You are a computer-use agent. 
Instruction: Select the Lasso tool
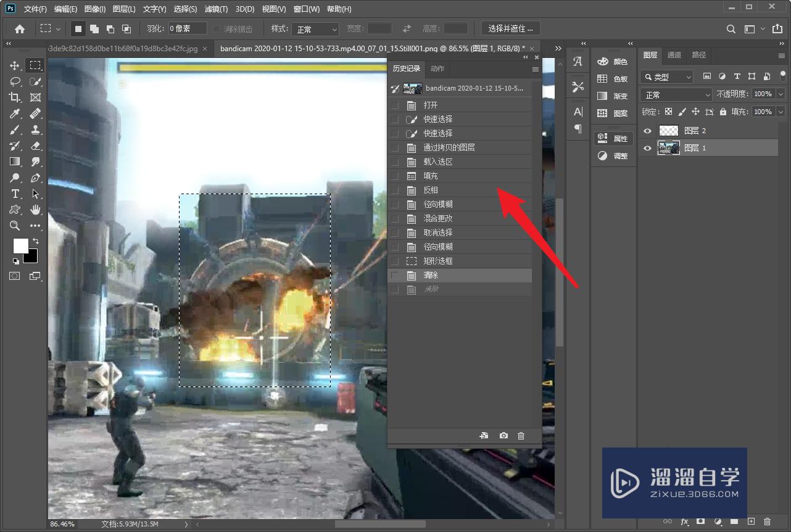[15, 81]
